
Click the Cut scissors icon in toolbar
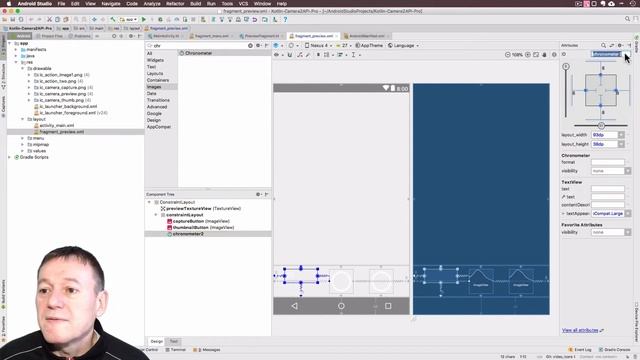49,19
